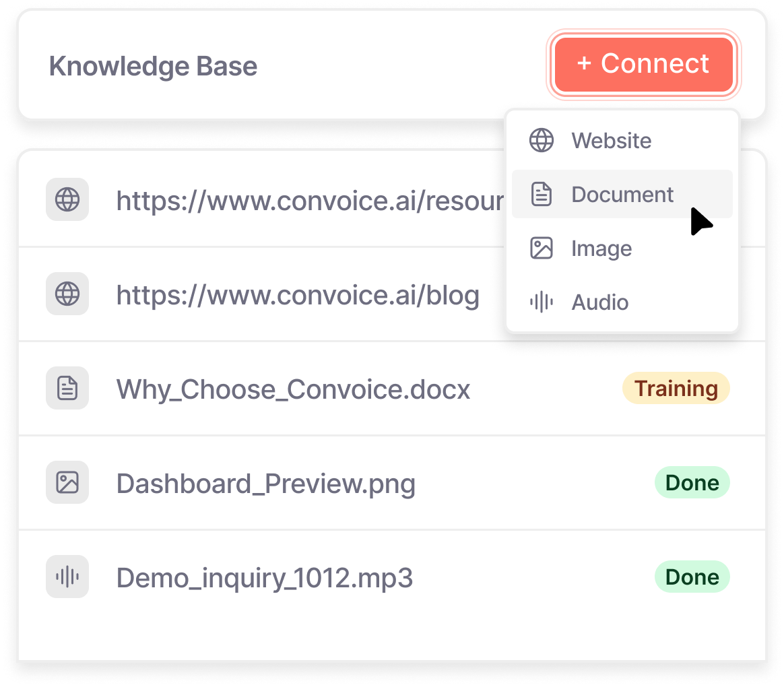Click the globe icon beside the resources URL

coord(67,199)
